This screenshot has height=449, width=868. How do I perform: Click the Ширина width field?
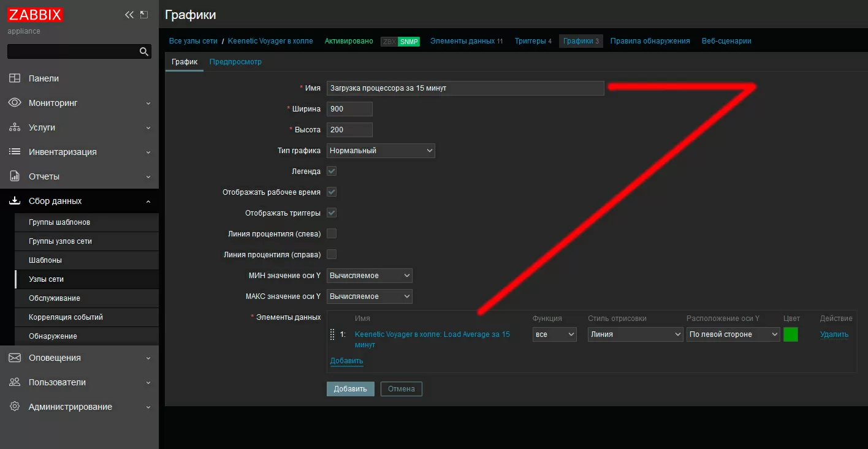349,109
